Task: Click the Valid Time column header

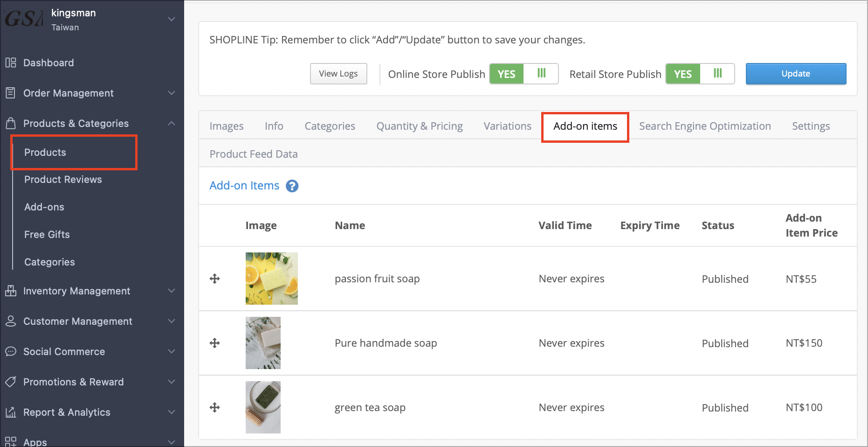Action: tap(565, 225)
